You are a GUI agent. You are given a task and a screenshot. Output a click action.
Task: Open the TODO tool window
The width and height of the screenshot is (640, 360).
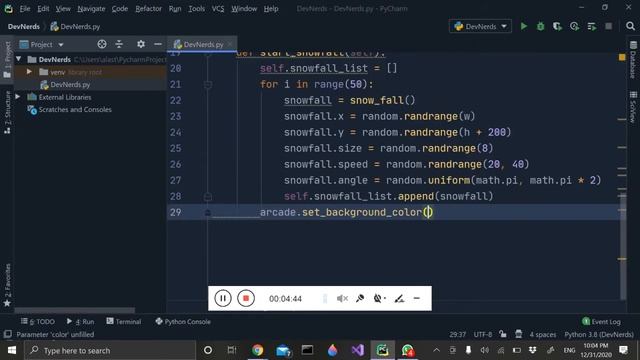38,322
